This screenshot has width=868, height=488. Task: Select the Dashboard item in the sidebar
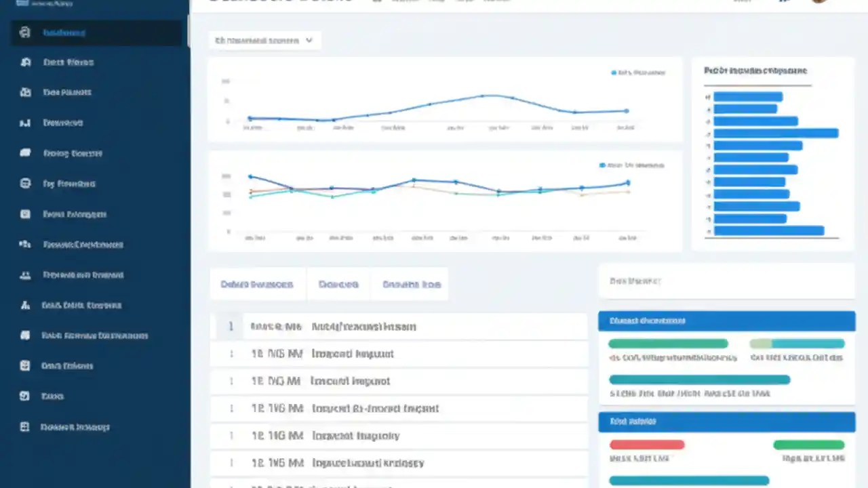pyautogui.click(x=64, y=33)
